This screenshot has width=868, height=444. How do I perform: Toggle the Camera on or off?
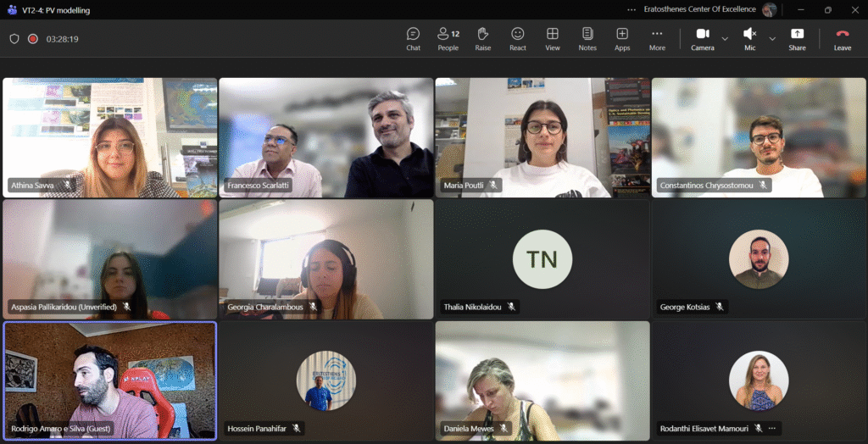pos(703,38)
